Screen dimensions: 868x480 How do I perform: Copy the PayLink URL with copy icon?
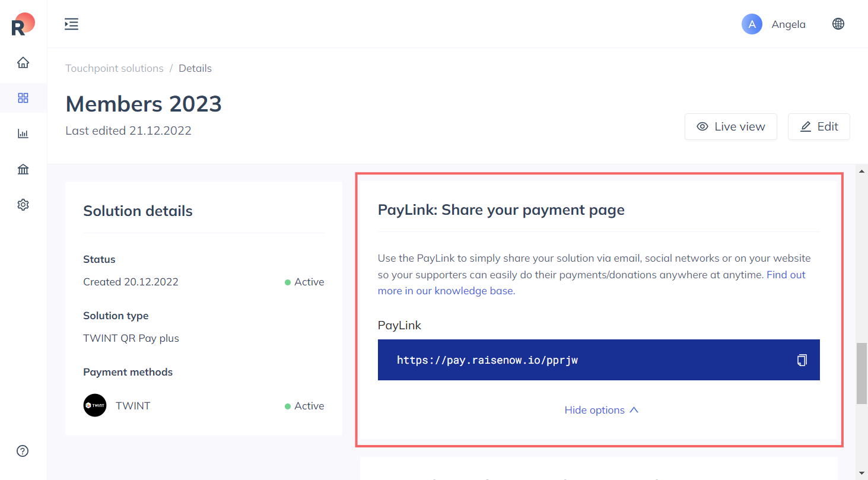(x=802, y=360)
